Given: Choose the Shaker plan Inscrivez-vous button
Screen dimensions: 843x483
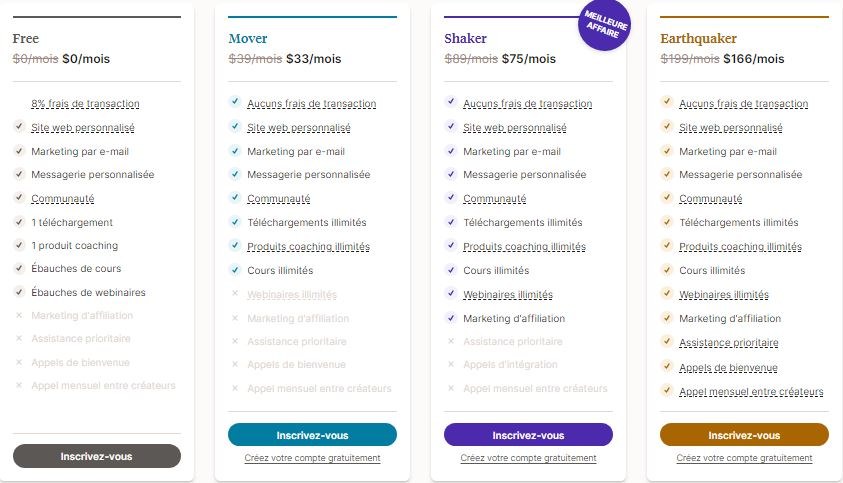Looking at the screenshot, I should 528,435.
